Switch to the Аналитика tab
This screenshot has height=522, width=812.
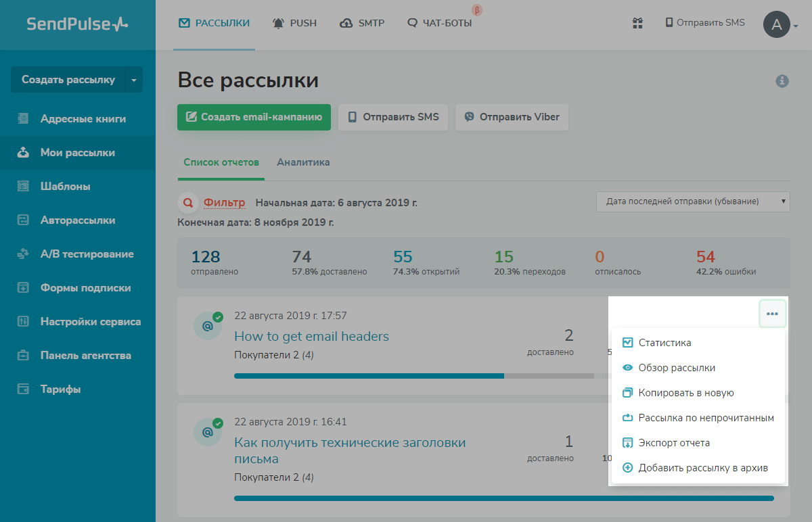click(x=303, y=162)
